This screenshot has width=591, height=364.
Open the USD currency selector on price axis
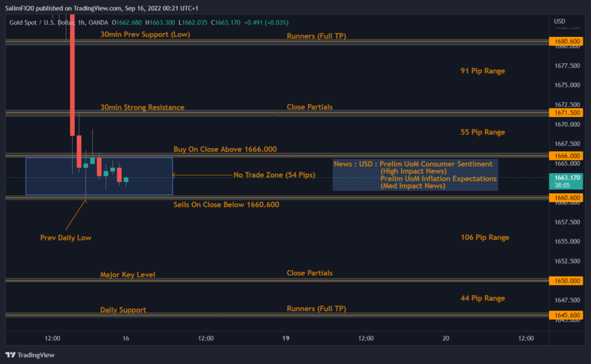pos(559,21)
